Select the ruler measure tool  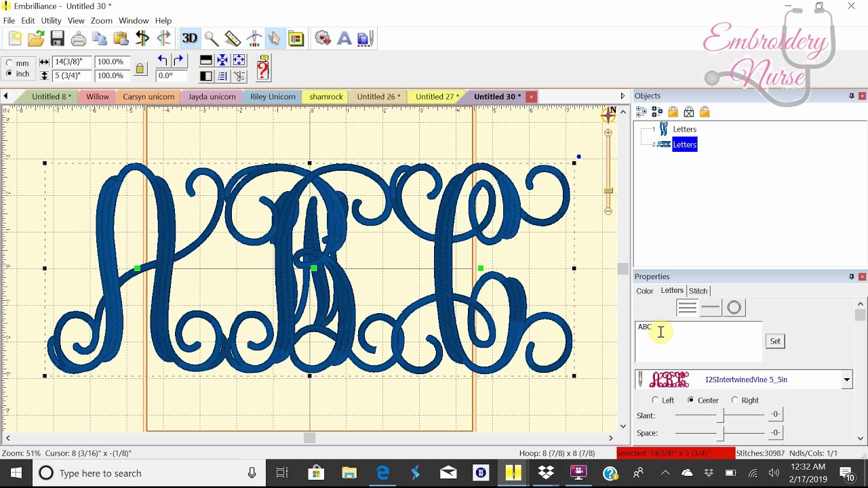233,39
